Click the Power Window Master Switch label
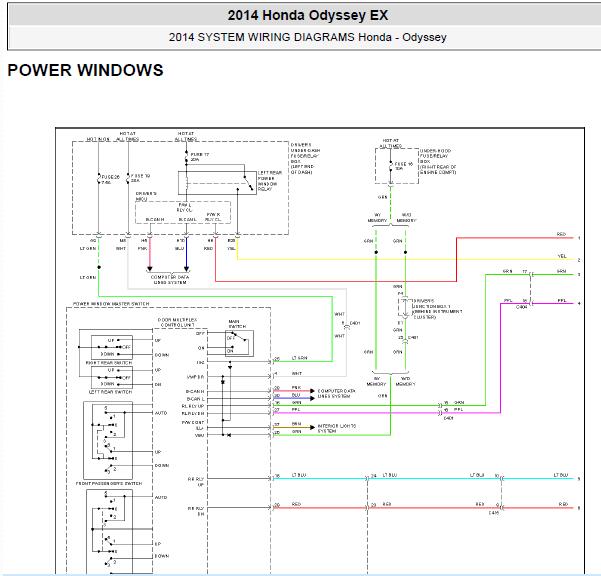The image size is (601, 576). tap(111, 304)
